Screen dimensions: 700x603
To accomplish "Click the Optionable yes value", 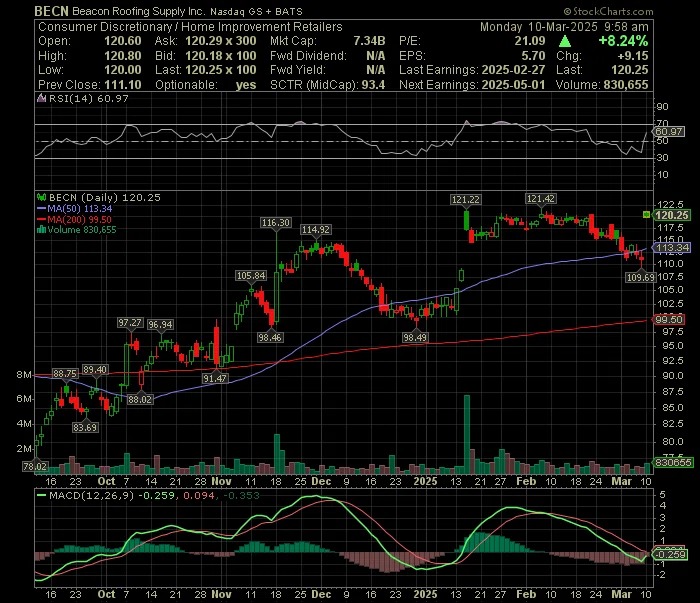I will (246, 85).
